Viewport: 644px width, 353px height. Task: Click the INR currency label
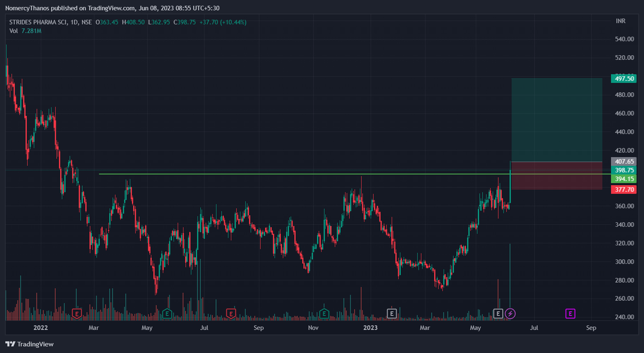(x=620, y=21)
